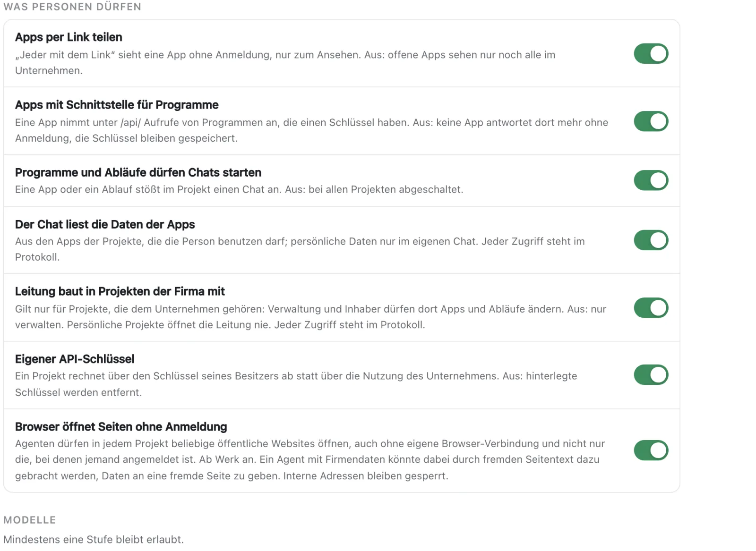Toggle Apps mit Schnittstelle für Programme off

pyautogui.click(x=651, y=121)
